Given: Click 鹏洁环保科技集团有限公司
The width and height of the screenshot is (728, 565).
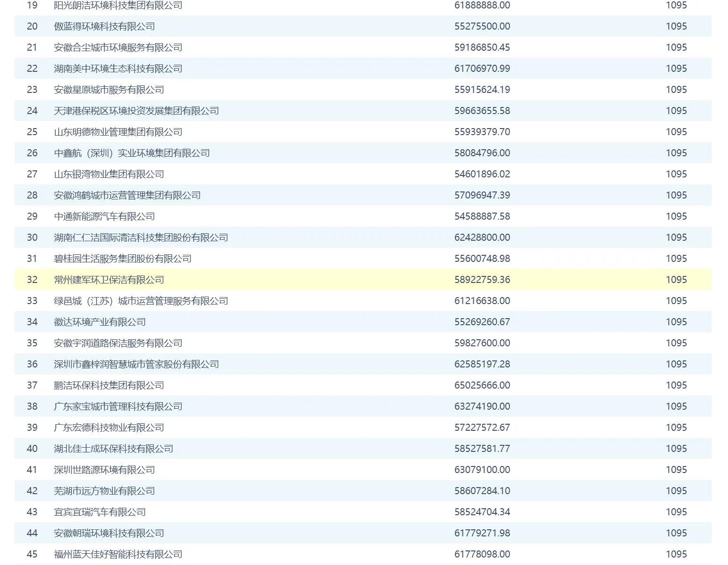Looking at the screenshot, I should 109,385.
